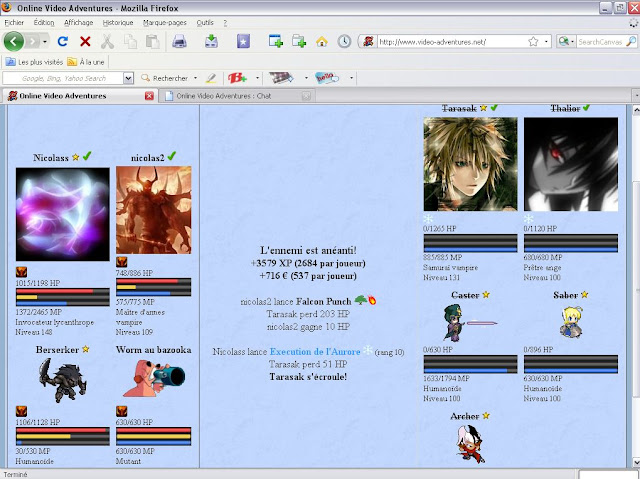The width and height of the screenshot is (640, 479).
Task: Open a new tab icon
Action: (x=299, y=41)
